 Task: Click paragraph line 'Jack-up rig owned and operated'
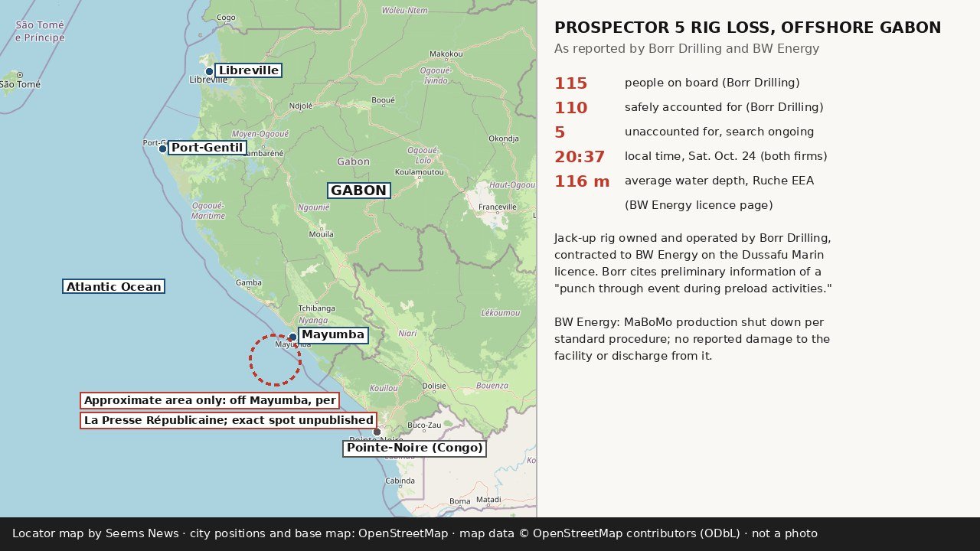click(693, 238)
